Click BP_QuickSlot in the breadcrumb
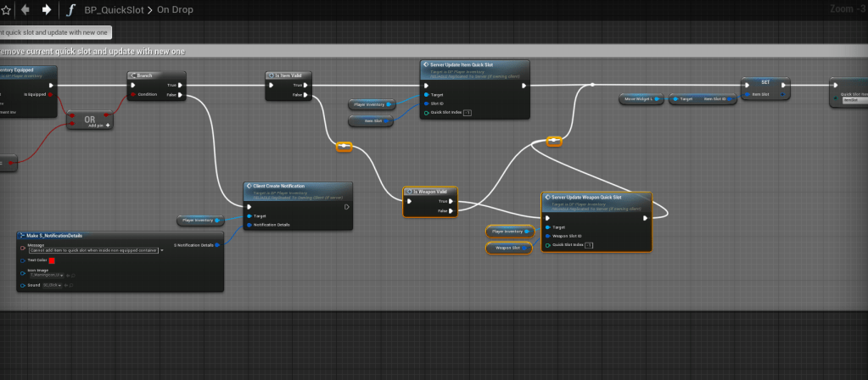This screenshot has height=380, width=868. pyautogui.click(x=114, y=11)
